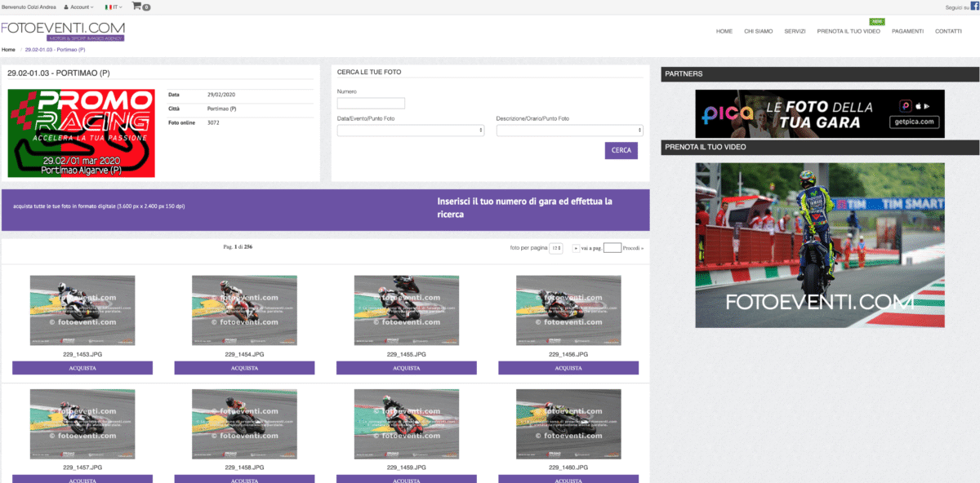Image resolution: width=980 pixels, height=483 pixels.
Task: Change the foto per pagina selector
Action: point(555,248)
